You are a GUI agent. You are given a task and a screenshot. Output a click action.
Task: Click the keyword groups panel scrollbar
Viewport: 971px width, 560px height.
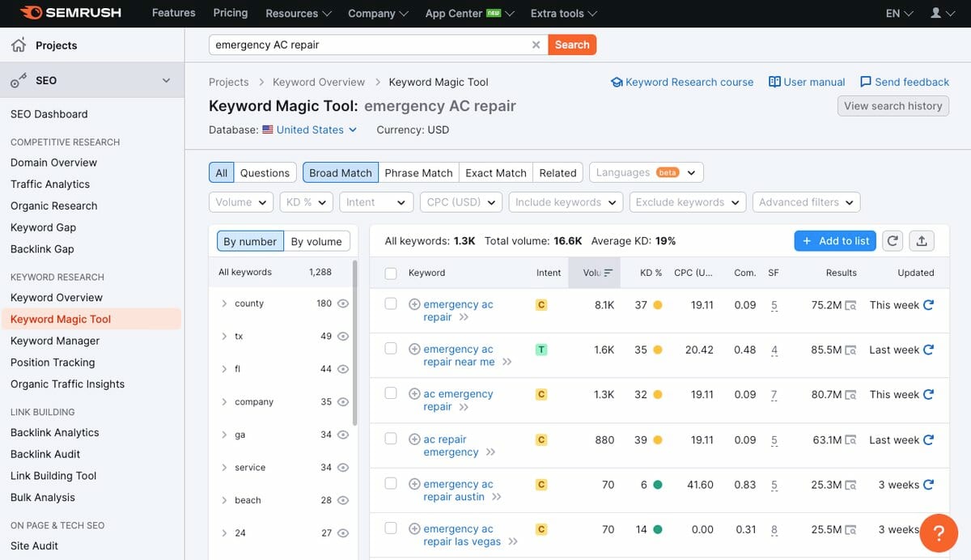[354, 343]
